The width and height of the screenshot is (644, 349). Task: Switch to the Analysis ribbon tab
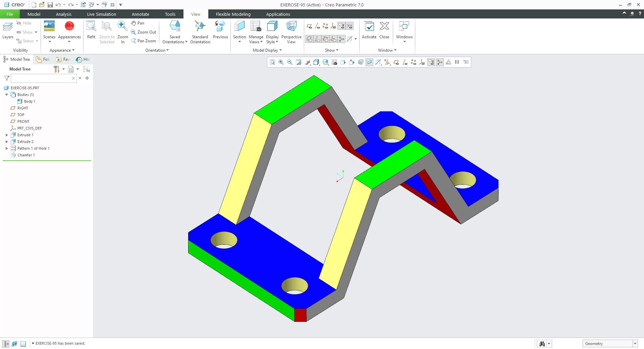pos(64,14)
